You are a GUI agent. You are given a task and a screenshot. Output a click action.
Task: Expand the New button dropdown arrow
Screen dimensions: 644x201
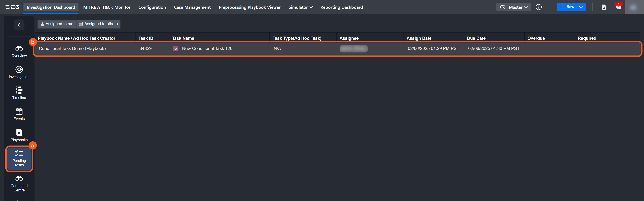[581, 7]
